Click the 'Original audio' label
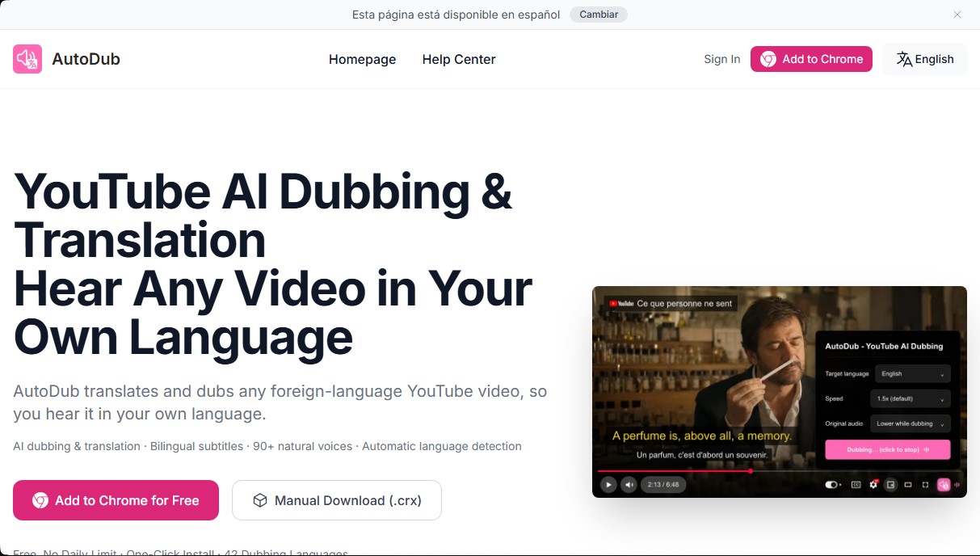Viewport: 980px width, 556px height. (x=844, y=423)
